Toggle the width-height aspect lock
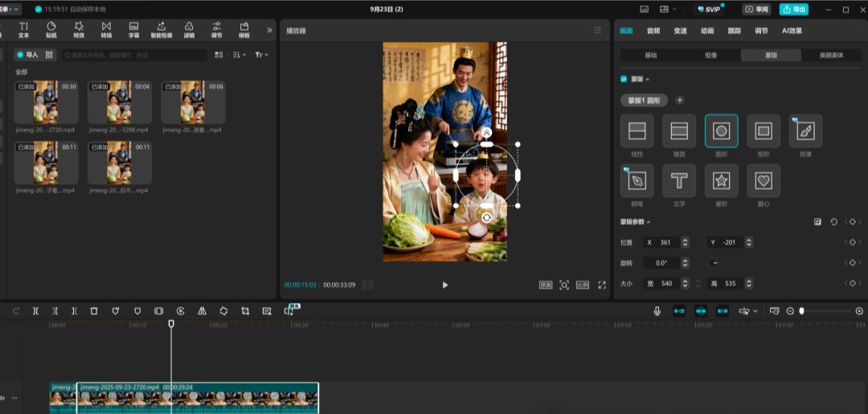The width and height of the screenshot is (868, 414). tap(698, 284)
